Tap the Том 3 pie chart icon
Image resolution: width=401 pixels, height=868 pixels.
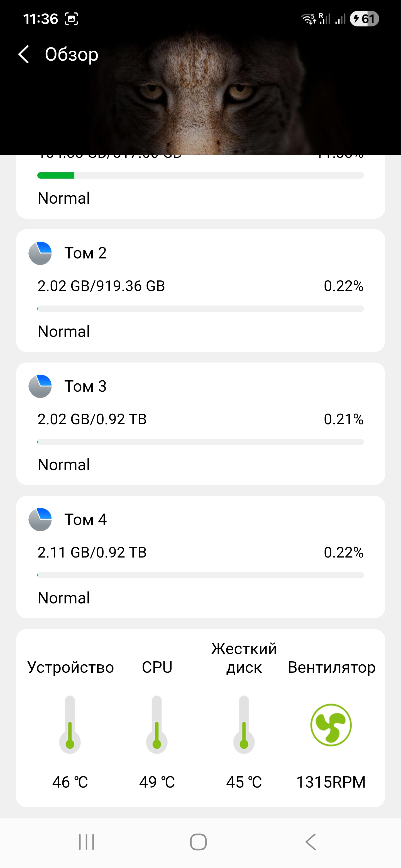pyautogui.click(x=40, y=386)
